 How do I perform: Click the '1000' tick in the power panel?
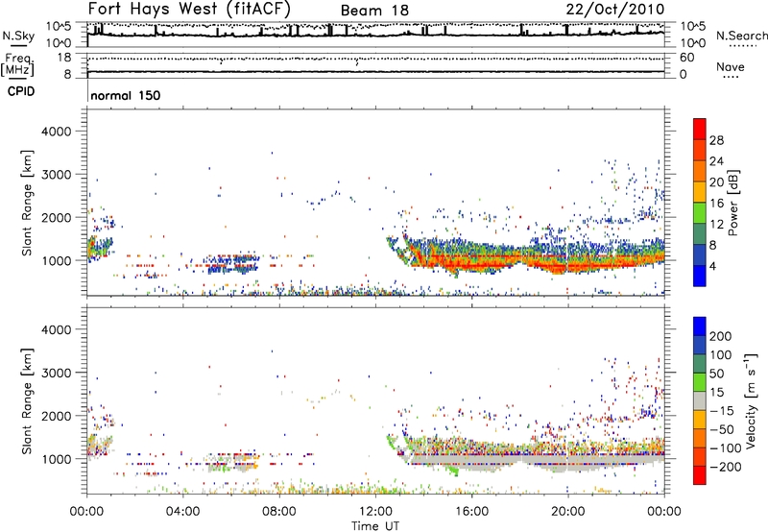[x=56, y=260]
